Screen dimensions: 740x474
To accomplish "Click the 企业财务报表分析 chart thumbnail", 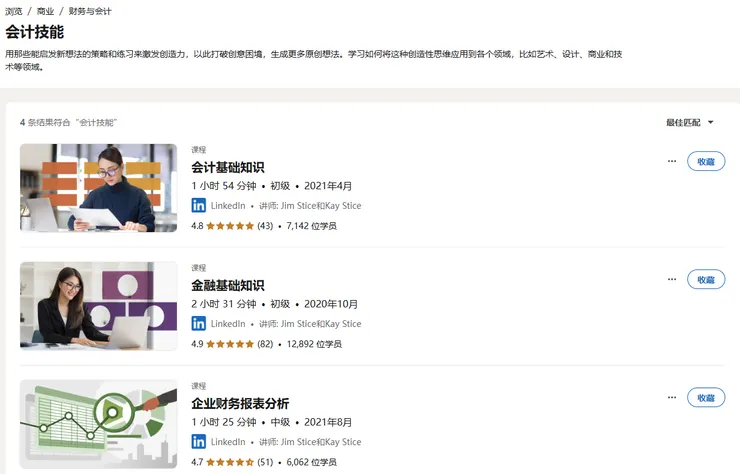I will tap(98, 424).
